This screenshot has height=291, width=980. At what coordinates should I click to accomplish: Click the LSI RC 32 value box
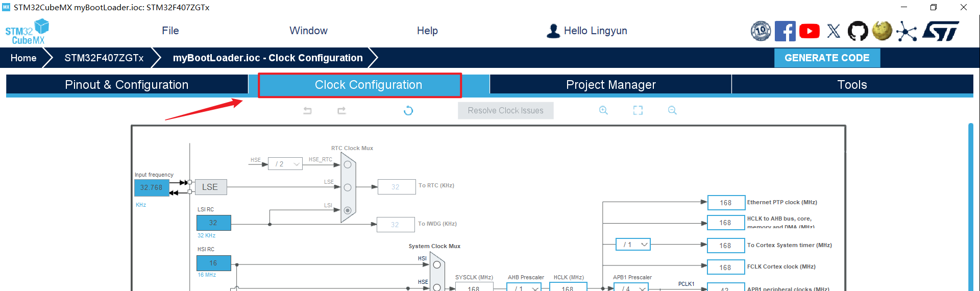[x=213, y=223]
